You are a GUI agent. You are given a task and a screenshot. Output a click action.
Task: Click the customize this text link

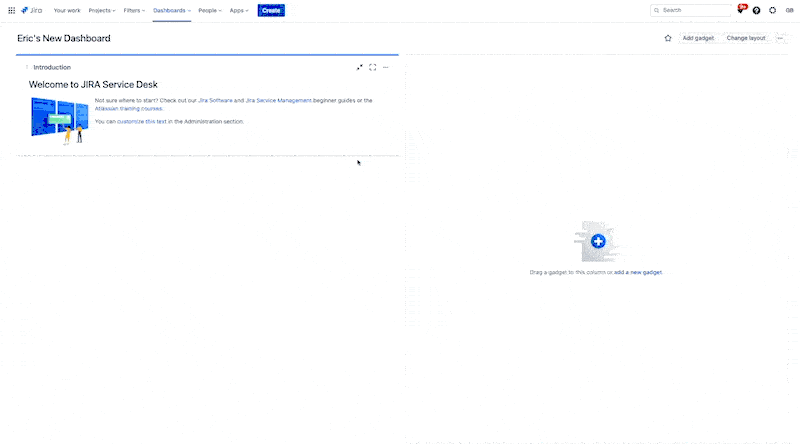(x=142, y=121)
